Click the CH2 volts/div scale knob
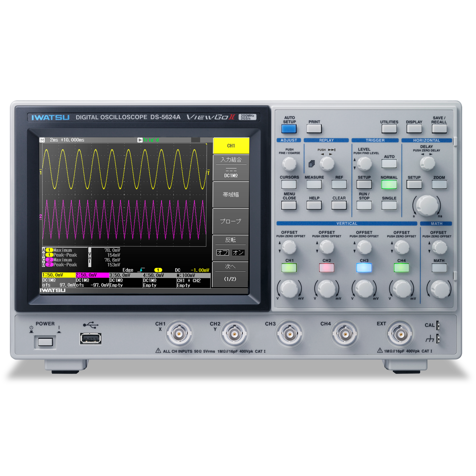The width and height of the screenshot is (476, 476). click(x=327, y=289)
